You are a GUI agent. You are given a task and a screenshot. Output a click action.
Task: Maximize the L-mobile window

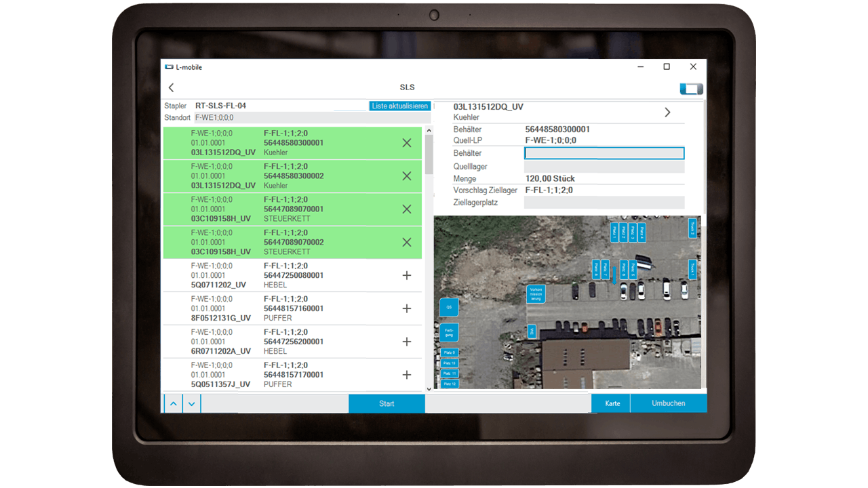tap(667, 66)
